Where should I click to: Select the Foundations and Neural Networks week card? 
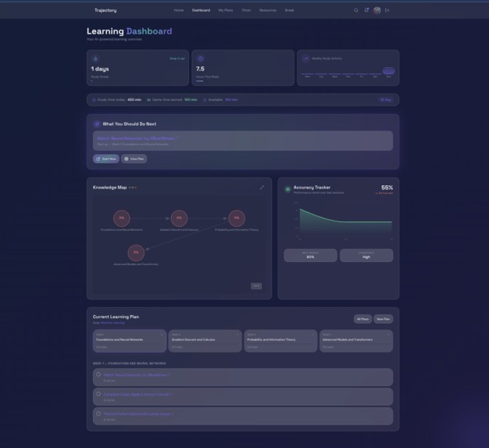pyautogui.click(x=130, y=341)
